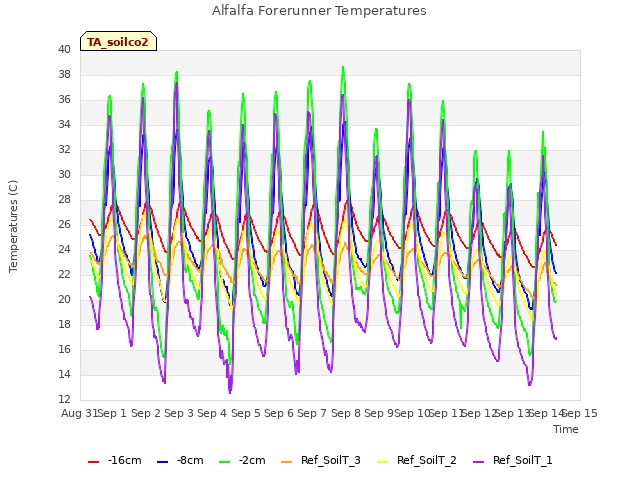Click the purple Ref_SoilT_1 legend marker

[x=479, y=462]
